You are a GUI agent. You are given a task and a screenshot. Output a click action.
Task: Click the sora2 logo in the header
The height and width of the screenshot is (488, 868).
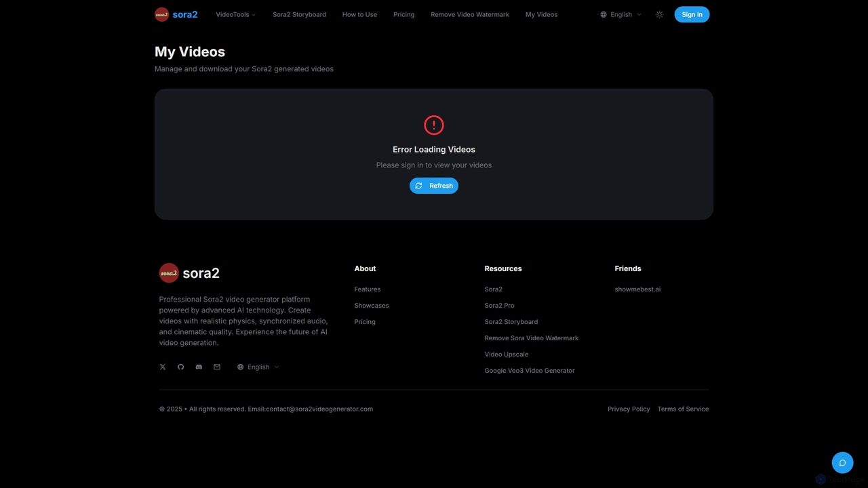point(176,14)
